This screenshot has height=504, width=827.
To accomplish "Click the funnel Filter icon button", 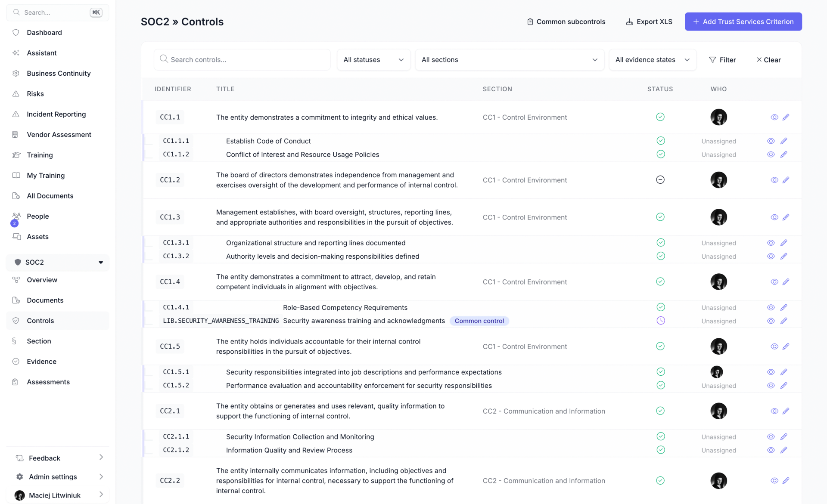I will pos(722,60).
